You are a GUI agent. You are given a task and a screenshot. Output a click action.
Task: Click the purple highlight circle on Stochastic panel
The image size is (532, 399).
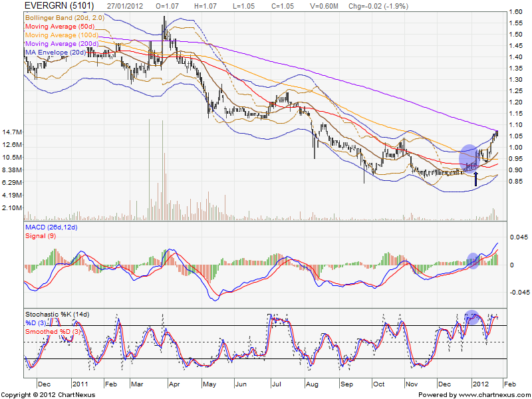[x=471, y=317]
